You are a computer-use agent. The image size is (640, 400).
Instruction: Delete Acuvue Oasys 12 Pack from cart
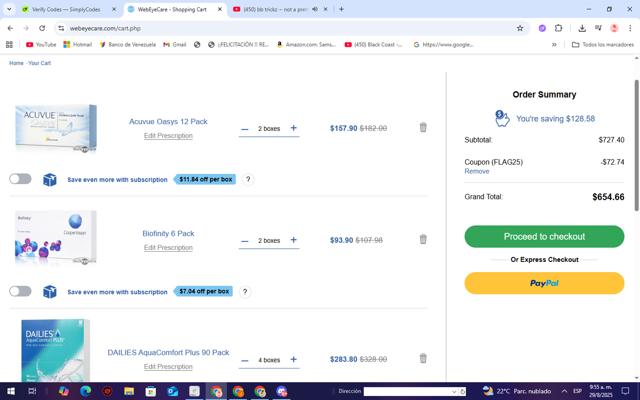point(423,127)
